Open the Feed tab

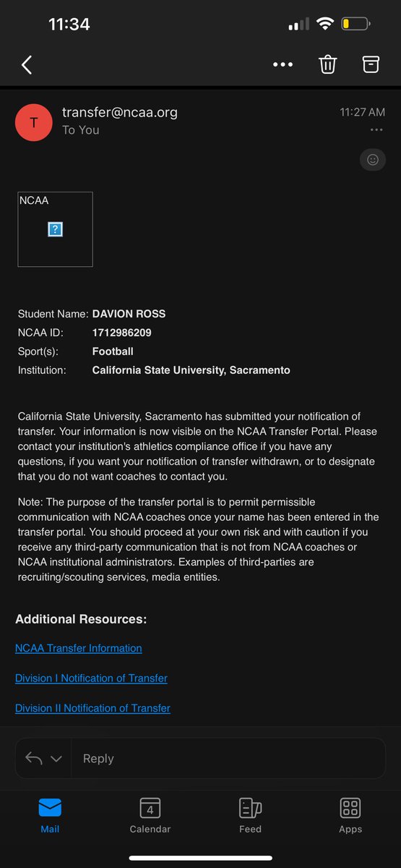click(250, 815)
